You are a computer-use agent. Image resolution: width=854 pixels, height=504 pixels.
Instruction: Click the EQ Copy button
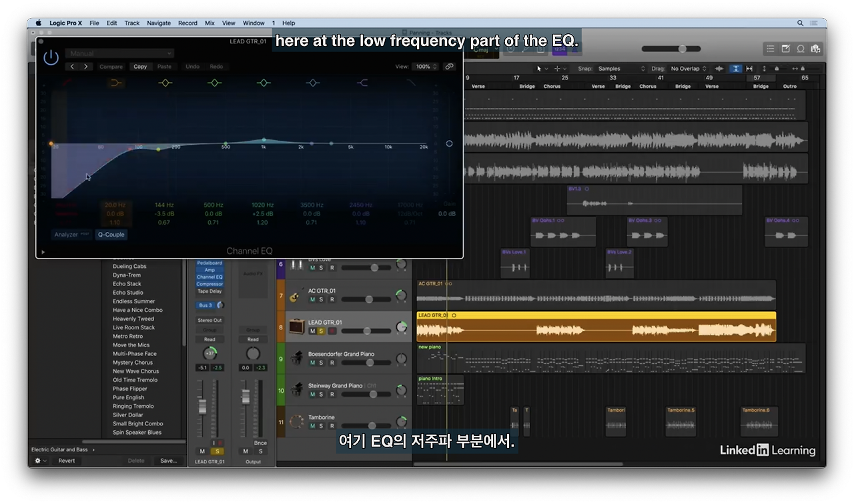coord(140,67)
